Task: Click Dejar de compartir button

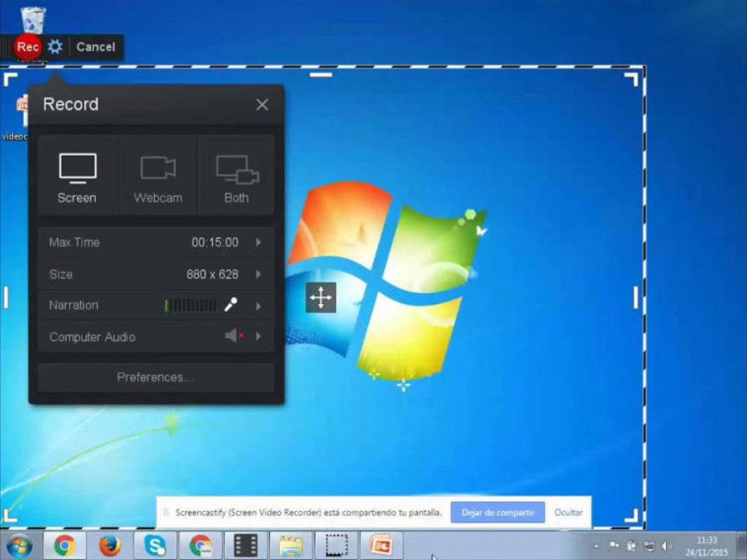Action: click(x=498, y=513)
